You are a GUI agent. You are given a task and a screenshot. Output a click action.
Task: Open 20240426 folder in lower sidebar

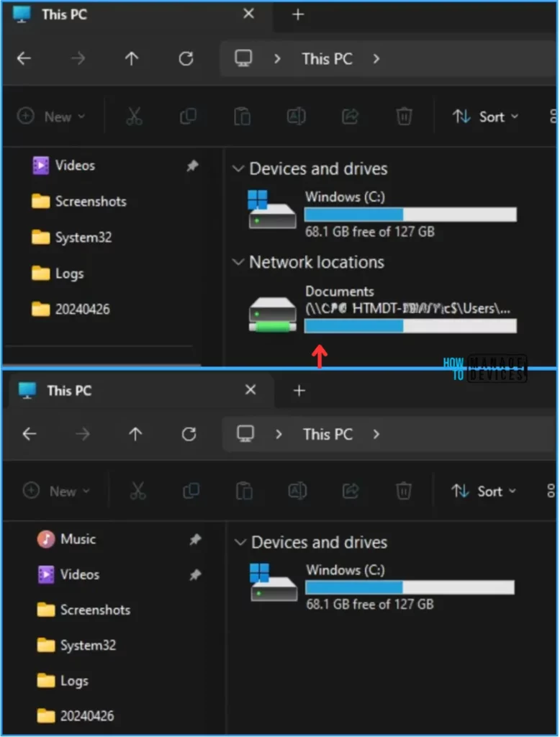click(76, 715)
